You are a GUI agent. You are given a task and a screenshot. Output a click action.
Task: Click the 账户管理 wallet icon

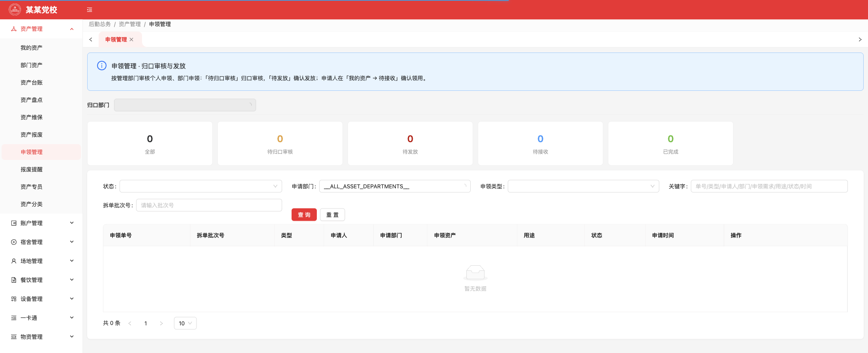point(14,223)
